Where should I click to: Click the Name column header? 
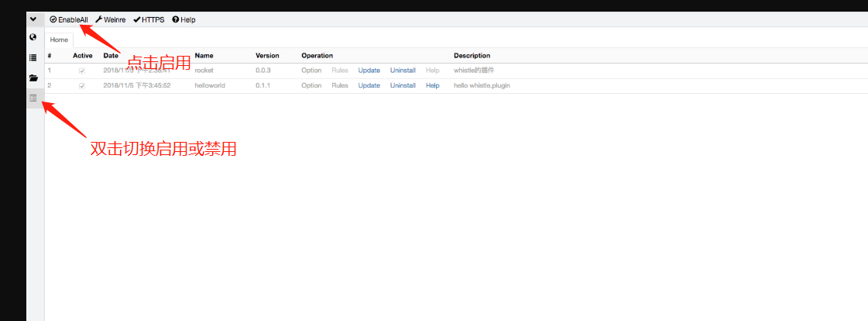click(204, 56)
